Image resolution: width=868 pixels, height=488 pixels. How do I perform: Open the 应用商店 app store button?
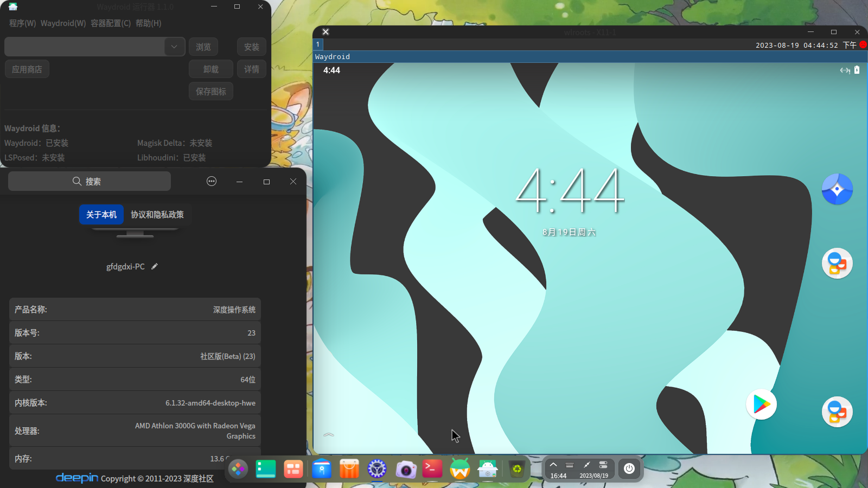27,69
